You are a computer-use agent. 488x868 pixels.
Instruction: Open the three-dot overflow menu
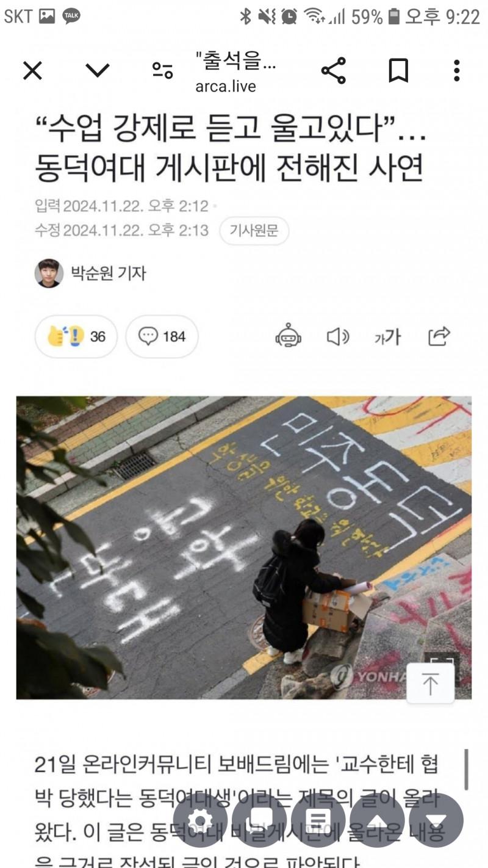coord(456,71)
